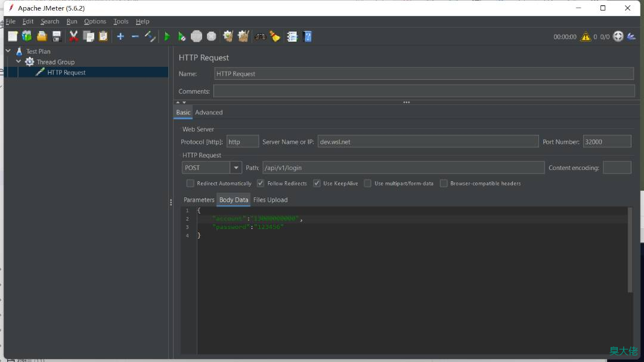Select HTTP Request in the tree
Viewport: 644px width, 362px height.
[x=66, y=72]
